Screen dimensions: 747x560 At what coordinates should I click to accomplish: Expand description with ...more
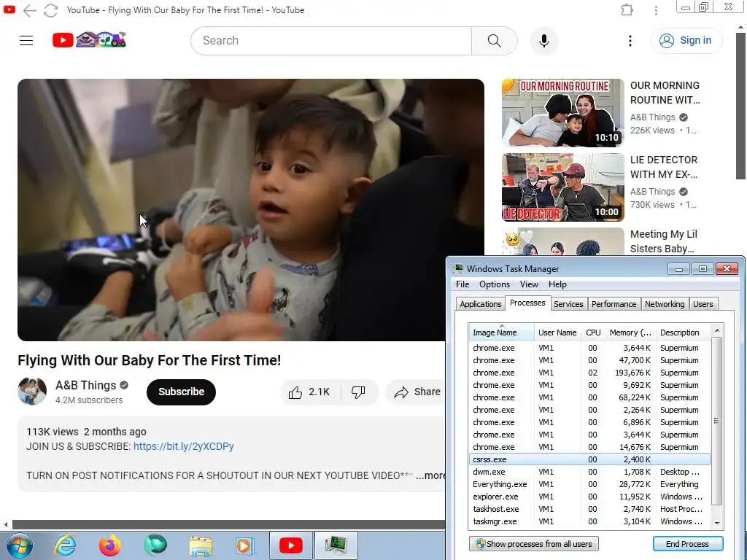(x=430, y=475)
